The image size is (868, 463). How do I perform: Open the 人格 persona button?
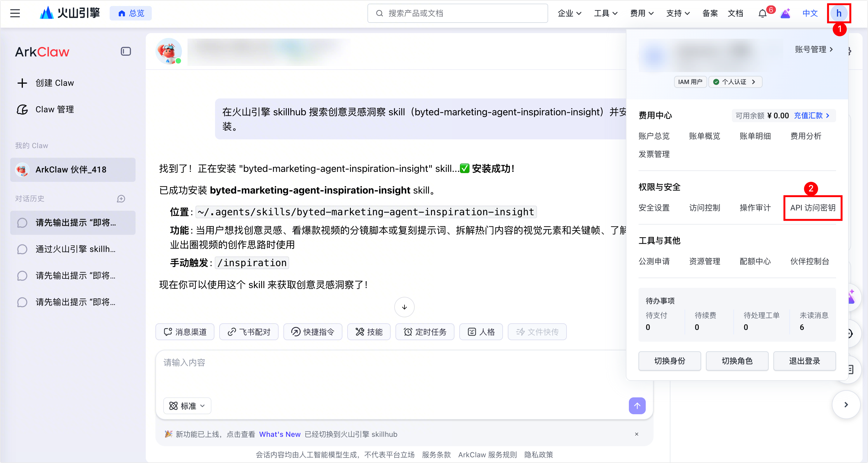[x=481, y=332]
